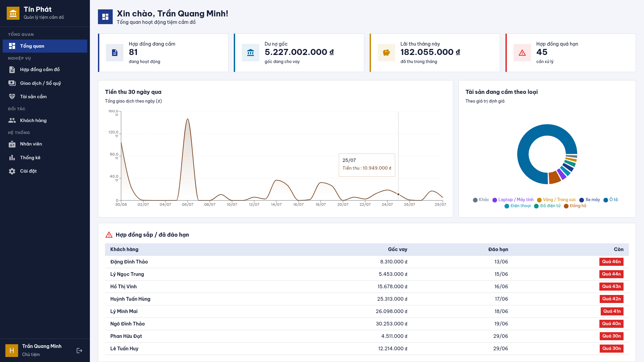Open Thống kê label in sidebar
This screenshot has height=362, width=644.
point(30,158)
